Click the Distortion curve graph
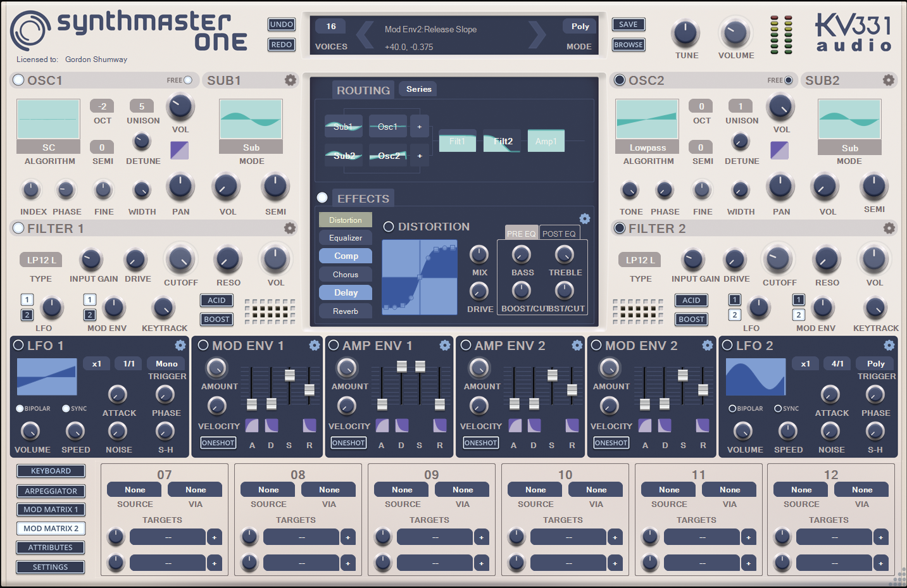This screenshot has height=588, width=907. click(x=420, y=277)
